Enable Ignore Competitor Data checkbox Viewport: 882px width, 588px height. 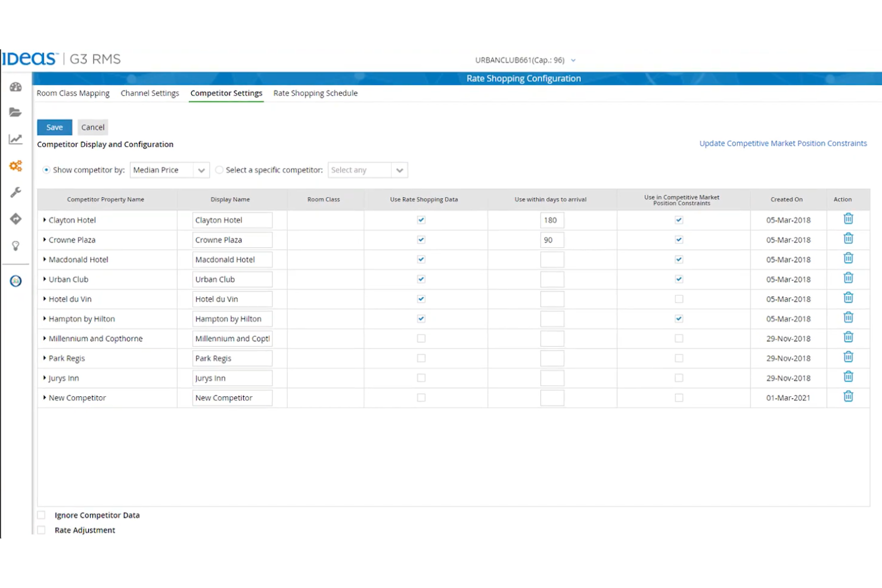[x=41, y=515]
